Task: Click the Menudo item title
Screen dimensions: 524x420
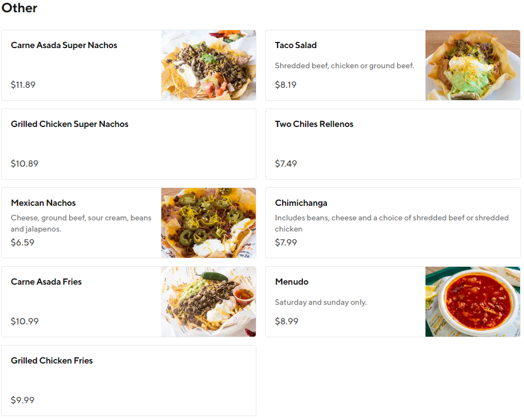Action: point(292,282)
